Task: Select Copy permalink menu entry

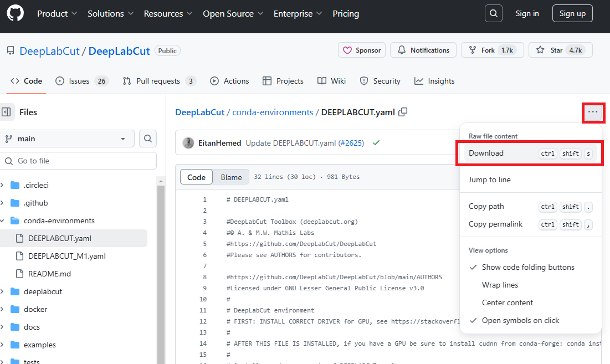Action: click(531, 224)
